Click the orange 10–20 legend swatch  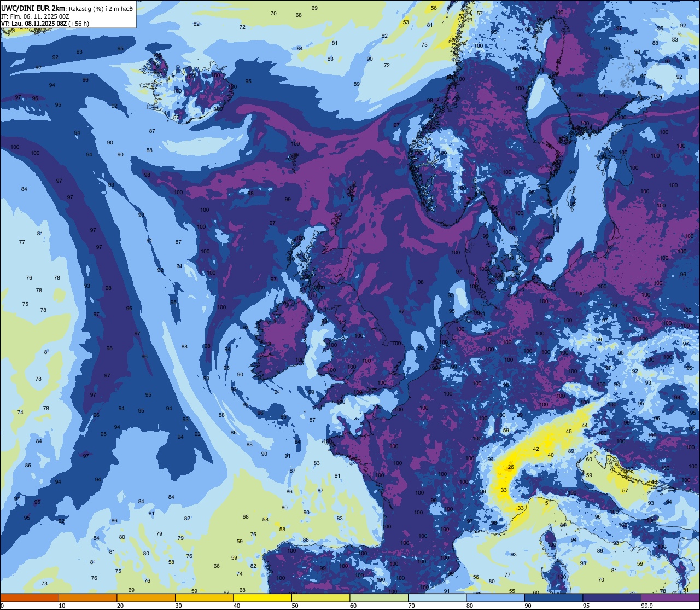pyautogui.click(x=87, y=597)
